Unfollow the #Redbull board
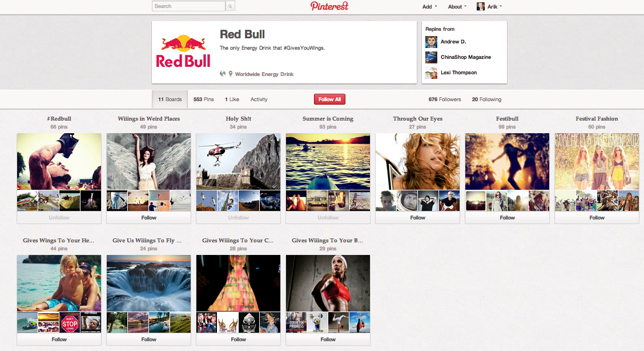The width and height of the screenshot is (644, 351). tap(59, 217)
